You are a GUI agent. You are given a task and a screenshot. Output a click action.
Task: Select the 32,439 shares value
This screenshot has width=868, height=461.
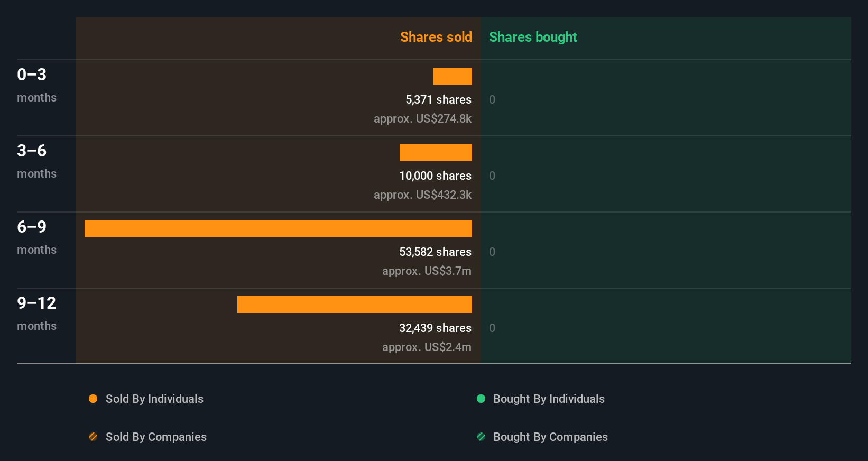435,328
